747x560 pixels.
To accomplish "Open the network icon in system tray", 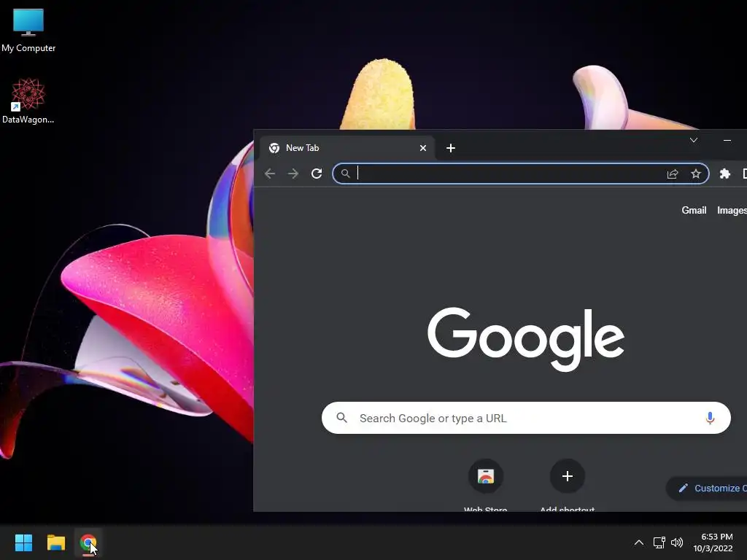I will point(659,542).
